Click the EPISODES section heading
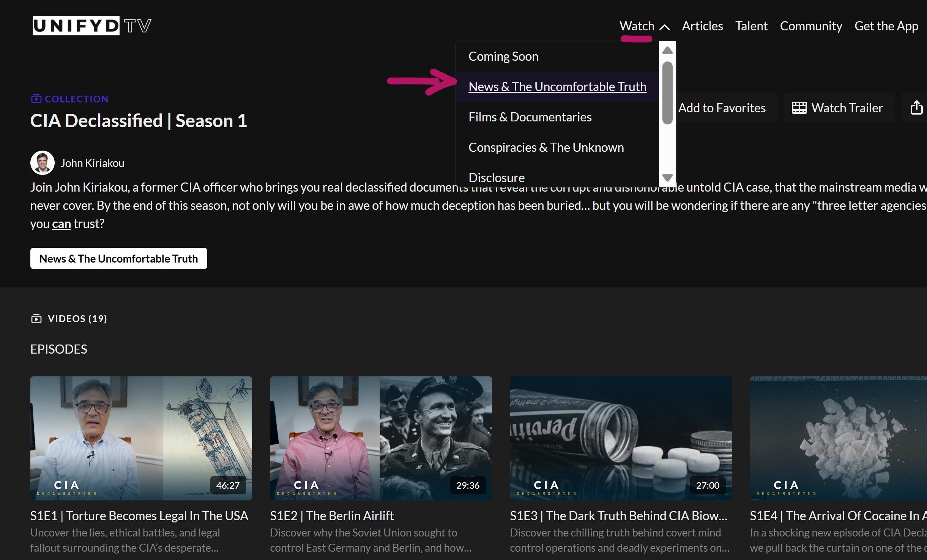Screen dimensions: 927x560 (59, 349)
